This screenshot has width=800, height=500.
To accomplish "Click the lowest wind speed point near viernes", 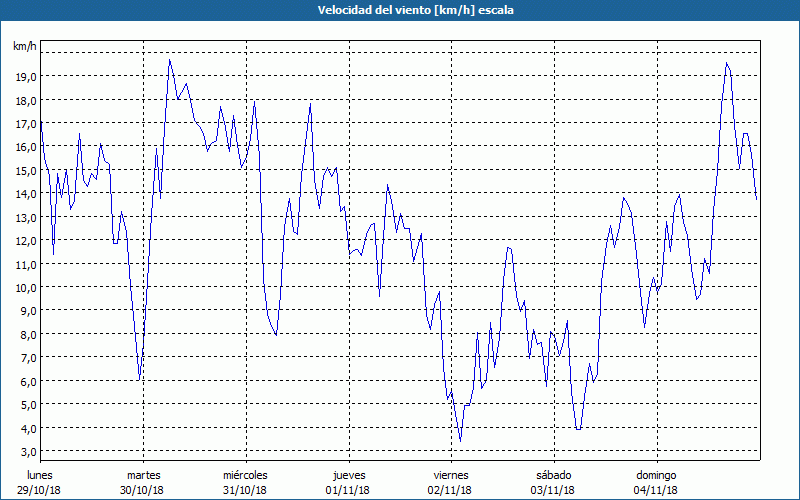I will pyautogui.click(x=460, y=441).
